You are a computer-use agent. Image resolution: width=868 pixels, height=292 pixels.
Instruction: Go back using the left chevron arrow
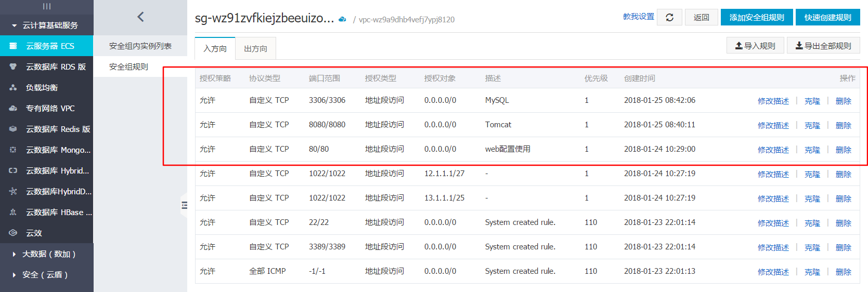pyautogui.click(x=140, y=17)
